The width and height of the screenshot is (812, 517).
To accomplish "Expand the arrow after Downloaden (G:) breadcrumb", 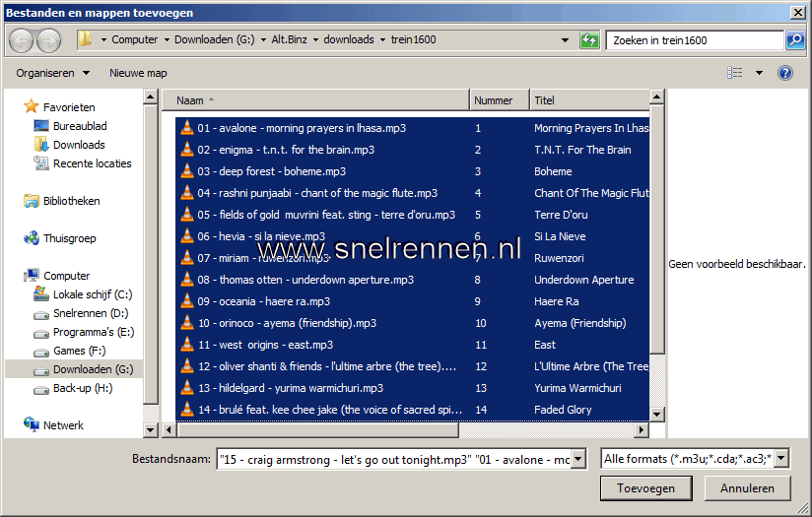I will coord(263,39).
